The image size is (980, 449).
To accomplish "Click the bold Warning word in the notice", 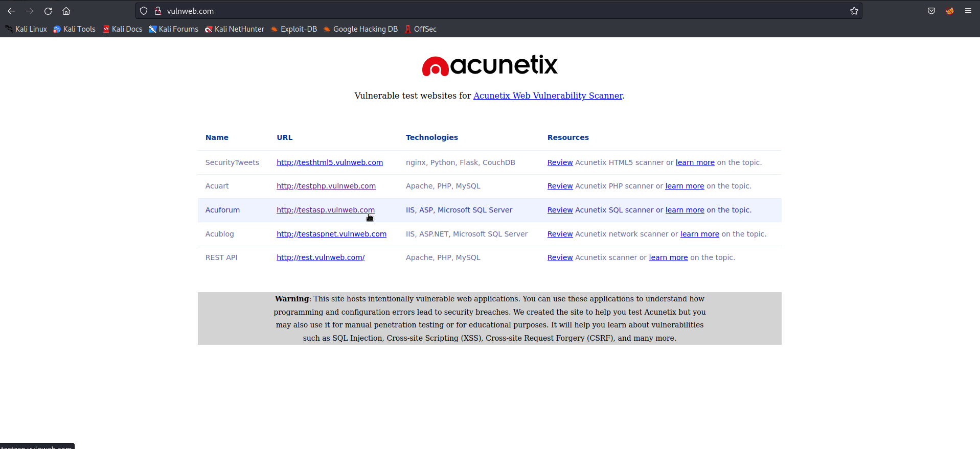I will 292,299.
